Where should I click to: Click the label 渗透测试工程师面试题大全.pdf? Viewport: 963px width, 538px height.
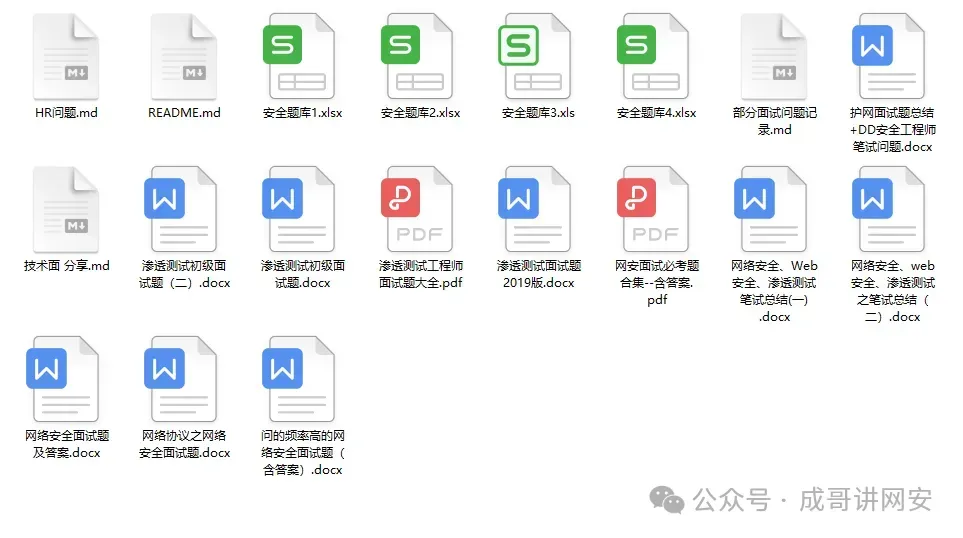coord(420,274)
